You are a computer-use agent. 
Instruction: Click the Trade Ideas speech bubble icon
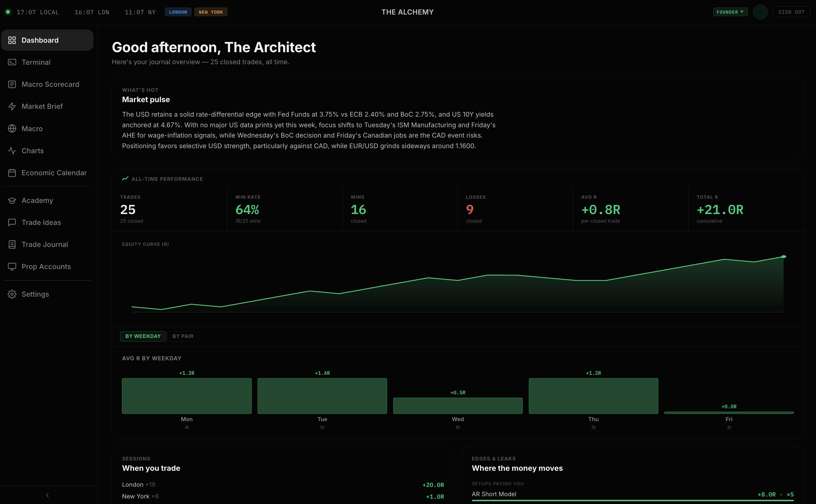tap(12, 222)
